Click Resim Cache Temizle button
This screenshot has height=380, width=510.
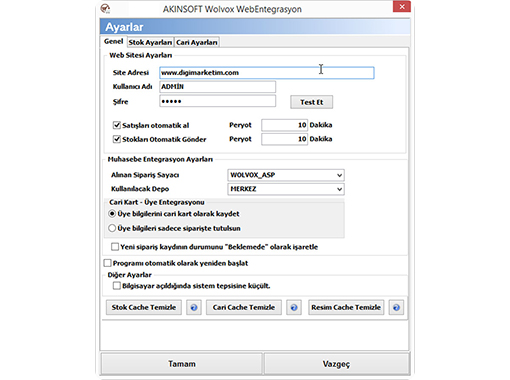(x=346, y=307)
